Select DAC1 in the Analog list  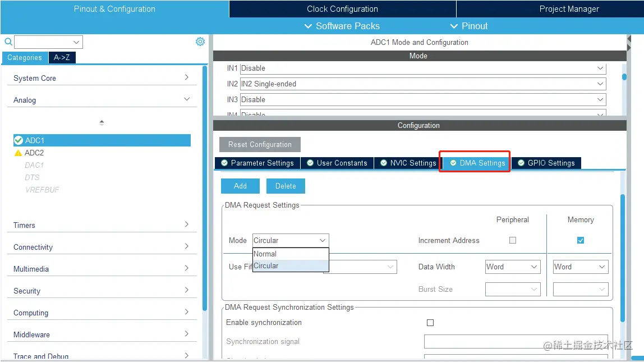point(34,165)
